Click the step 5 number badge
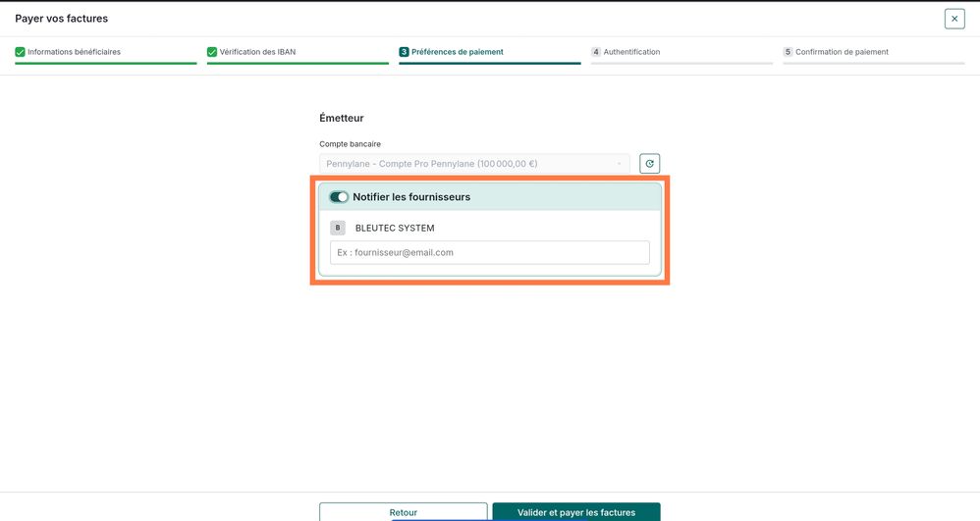Viewport: 980px width, 521px height. (x=788, y=52)
